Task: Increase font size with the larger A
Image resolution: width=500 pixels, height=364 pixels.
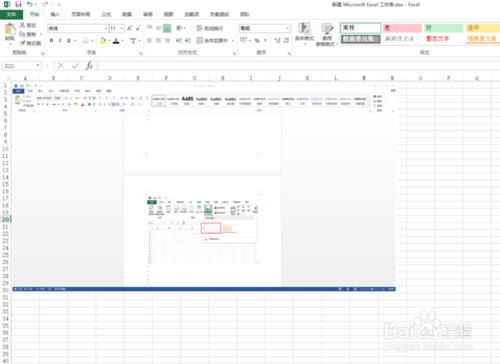Action: [x=129, y=28]
